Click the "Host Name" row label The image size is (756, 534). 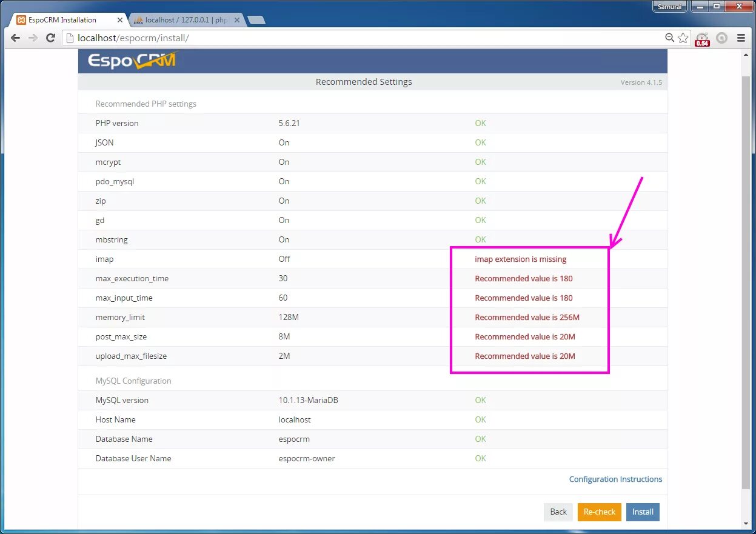[116, 419]
